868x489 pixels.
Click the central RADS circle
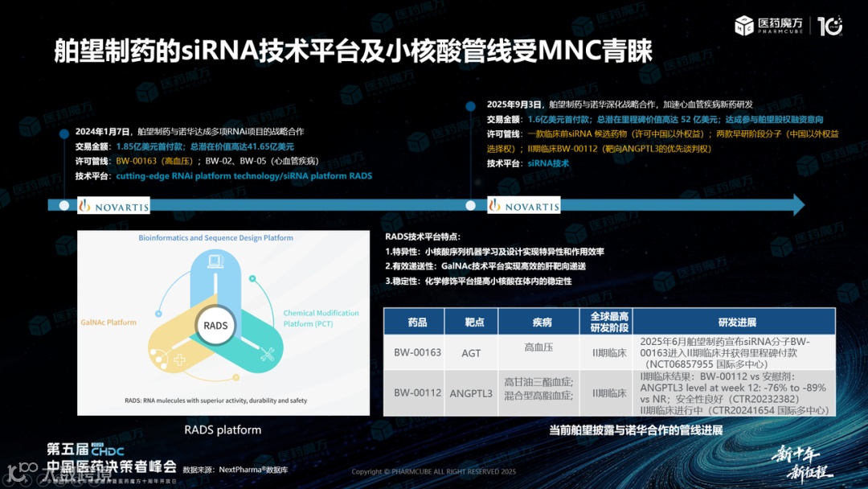click(215, 326)
